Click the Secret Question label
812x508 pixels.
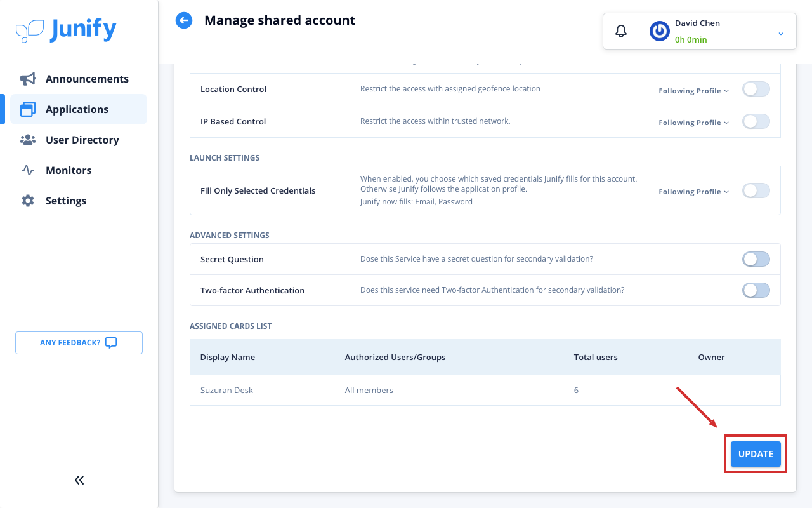(x=232, y=259)
